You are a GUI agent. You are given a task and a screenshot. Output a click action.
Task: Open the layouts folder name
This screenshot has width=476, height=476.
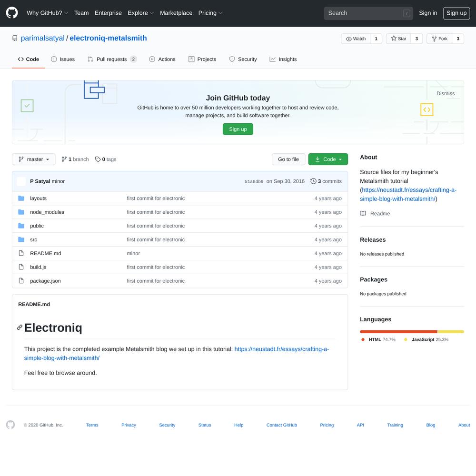[x=38, y=198]
